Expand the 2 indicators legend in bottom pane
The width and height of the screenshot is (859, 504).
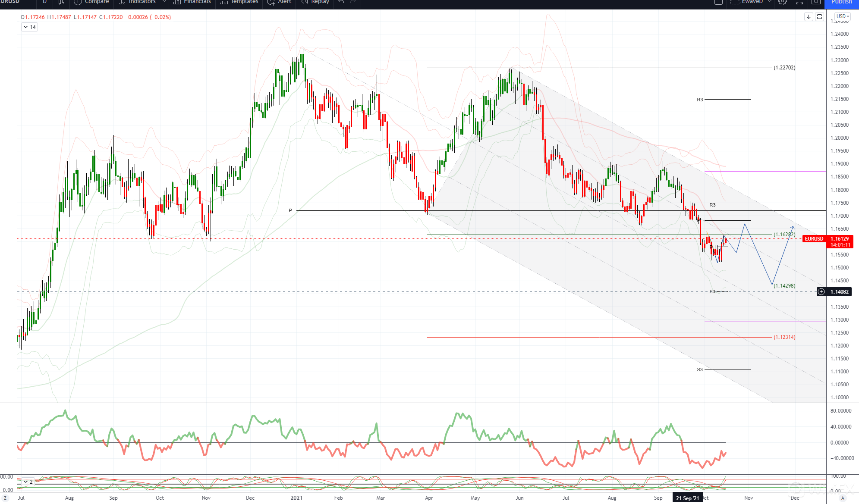coord(26,482)
